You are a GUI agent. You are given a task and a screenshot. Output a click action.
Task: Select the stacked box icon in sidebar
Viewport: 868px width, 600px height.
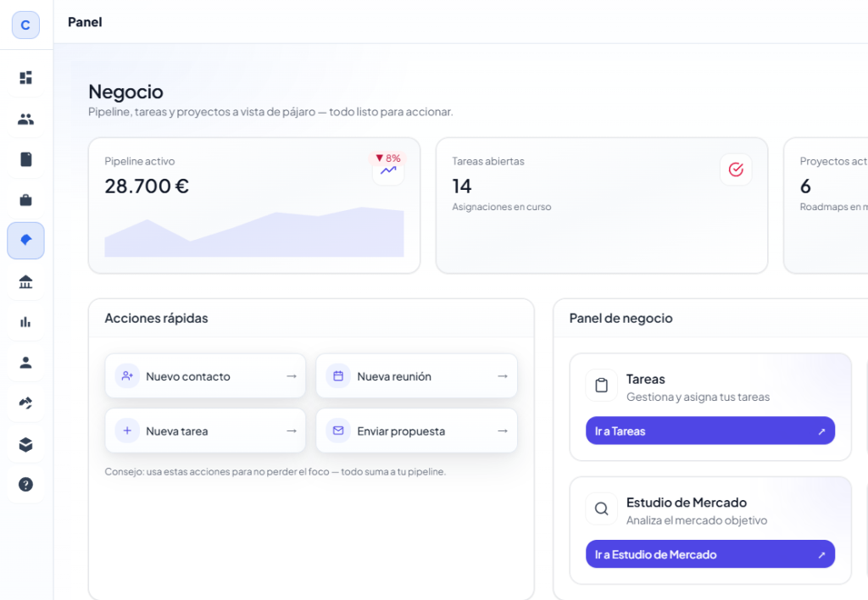(x=25, y=444)
